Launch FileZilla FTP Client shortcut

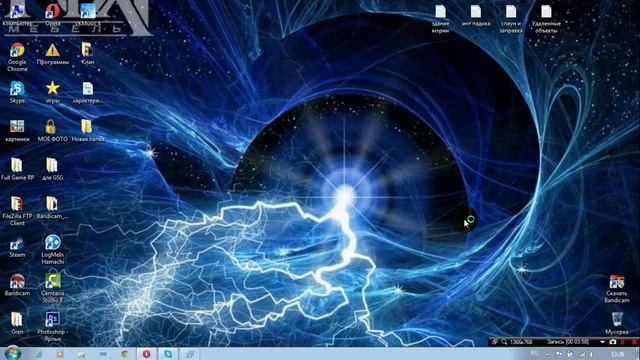17,211
